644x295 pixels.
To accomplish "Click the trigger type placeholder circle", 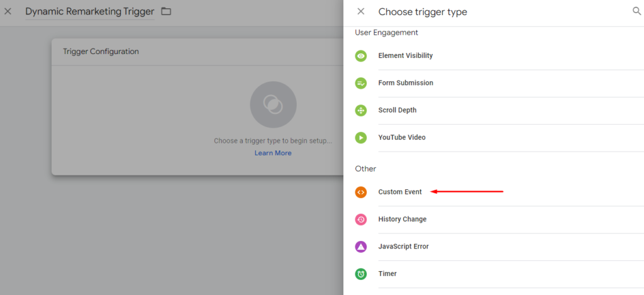I will click(273, 104).
